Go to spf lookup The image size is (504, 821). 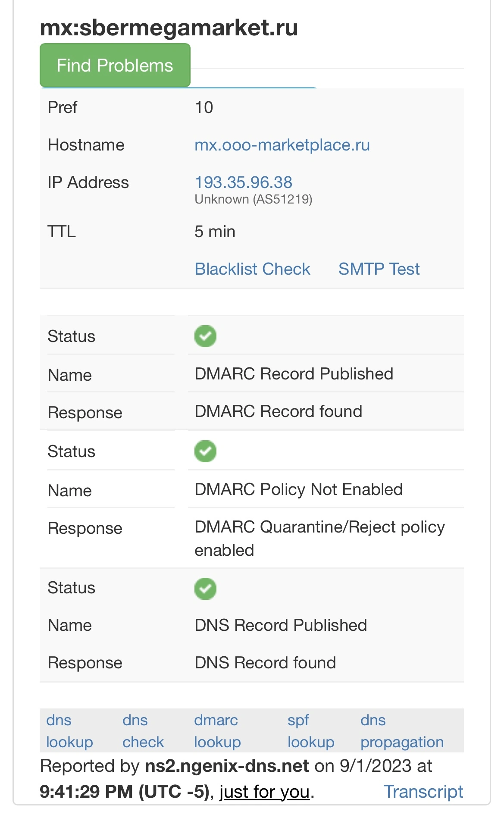311,731
